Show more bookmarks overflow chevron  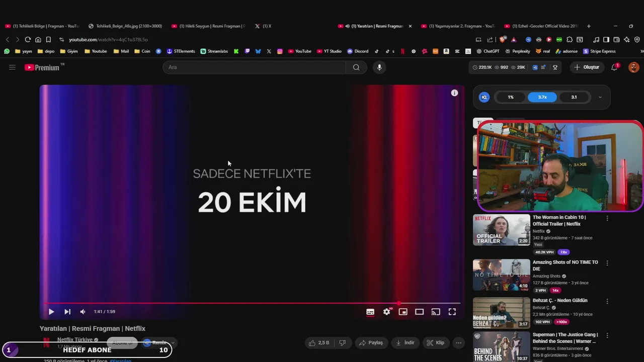click(641, 51)
